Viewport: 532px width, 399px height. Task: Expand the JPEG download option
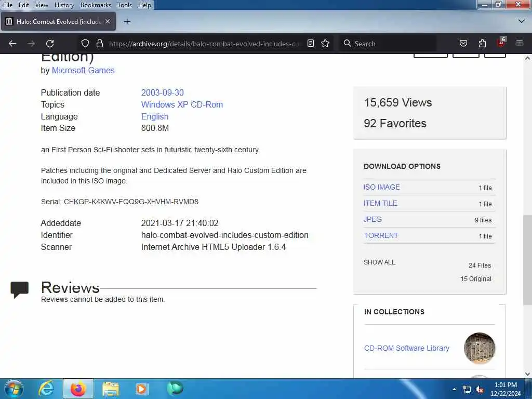373,219
